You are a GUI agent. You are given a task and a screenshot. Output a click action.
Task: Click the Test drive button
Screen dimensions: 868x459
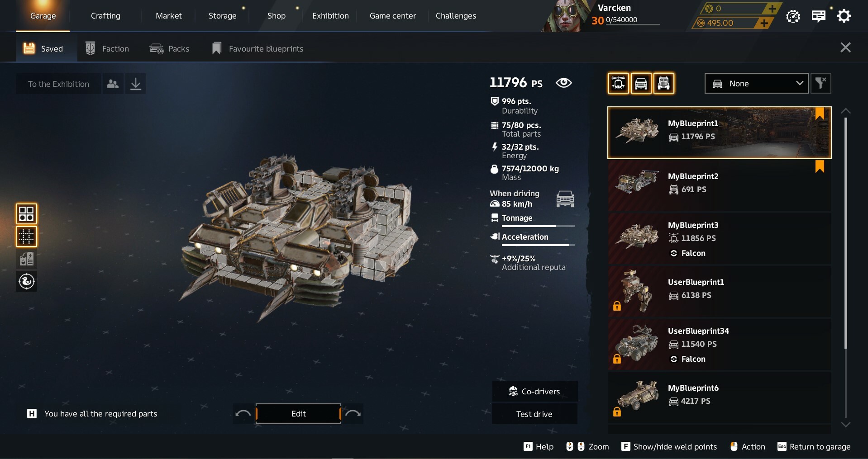click(x=534, y=414)
